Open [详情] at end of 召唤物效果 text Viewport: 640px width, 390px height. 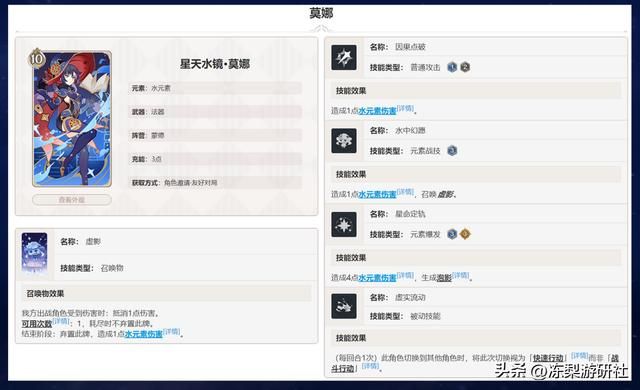(171, 331)
